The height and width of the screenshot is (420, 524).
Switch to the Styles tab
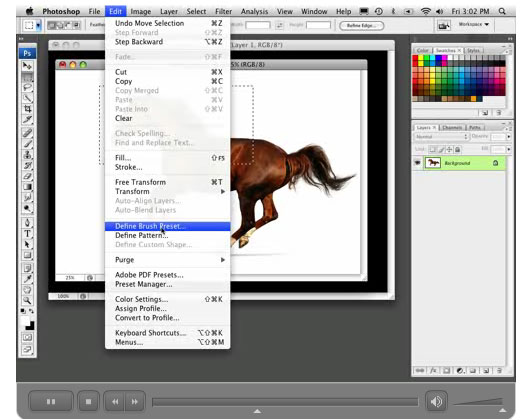(473, 50)
